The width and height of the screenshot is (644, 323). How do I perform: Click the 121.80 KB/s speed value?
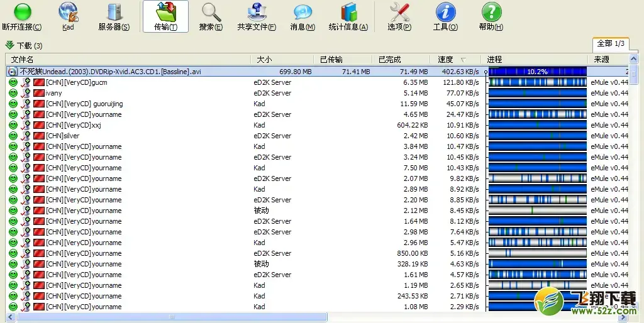coord(461,82)
